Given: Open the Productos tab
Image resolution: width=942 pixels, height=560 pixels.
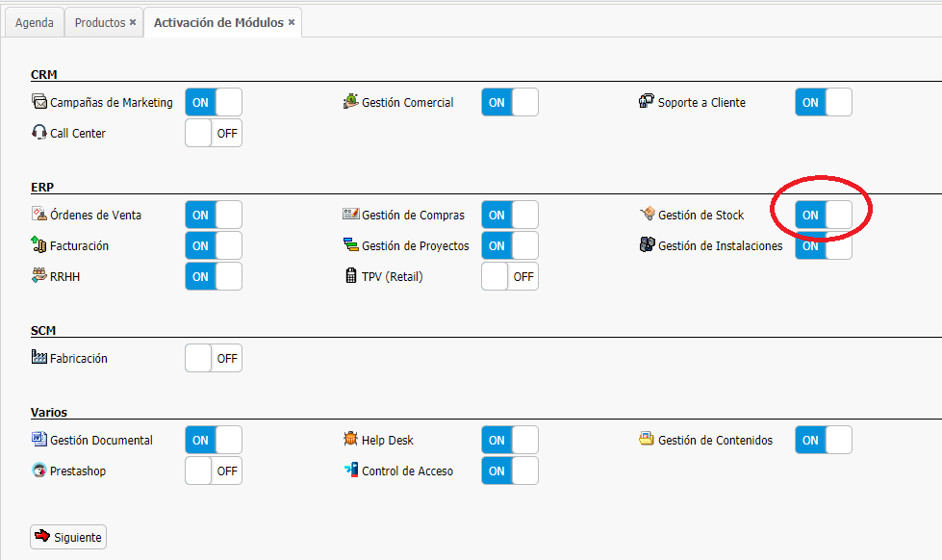Looking at the screenshot, I should tap(100, 22).
